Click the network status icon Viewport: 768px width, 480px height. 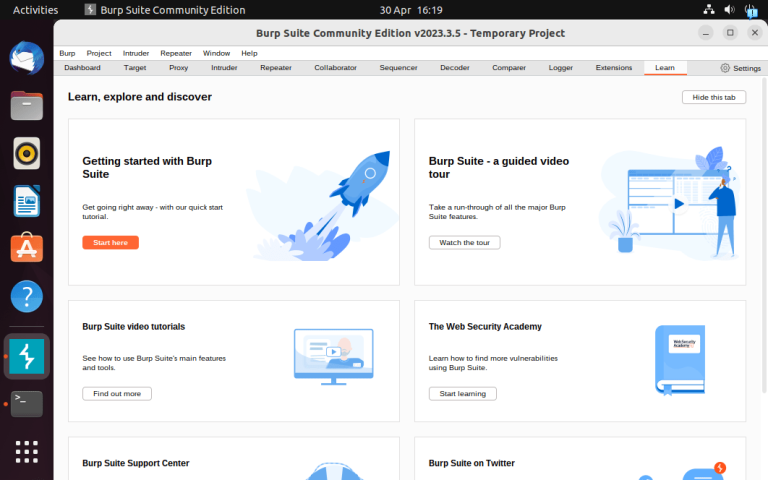(709, 9)
